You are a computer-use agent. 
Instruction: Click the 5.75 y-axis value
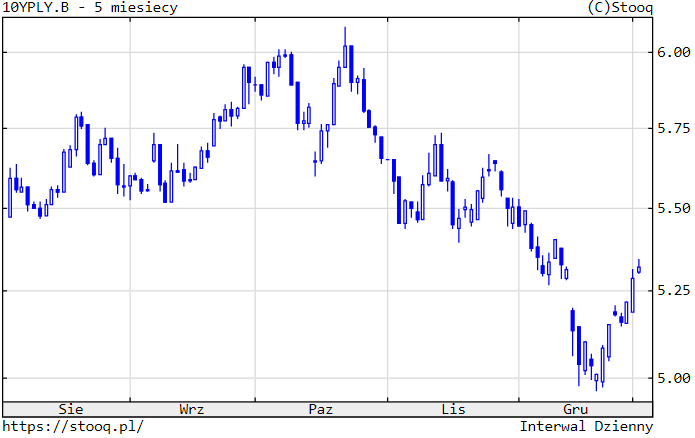[x=673, y=129]
